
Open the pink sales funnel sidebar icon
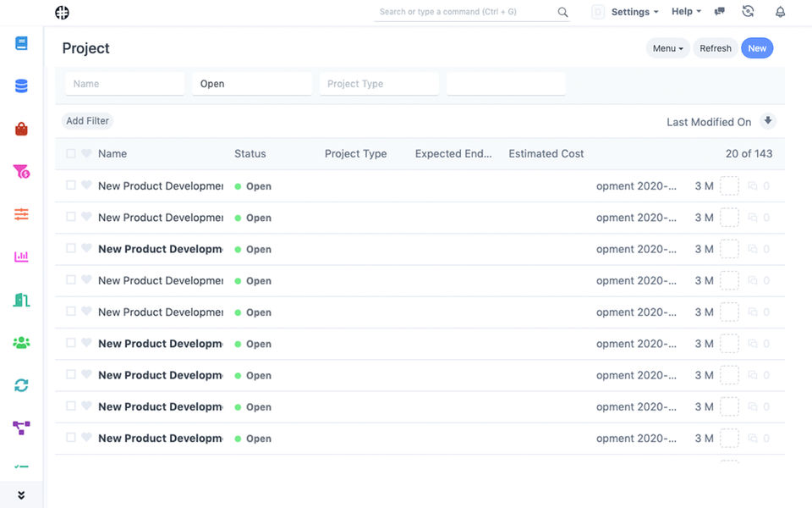[x=21, y=172]
